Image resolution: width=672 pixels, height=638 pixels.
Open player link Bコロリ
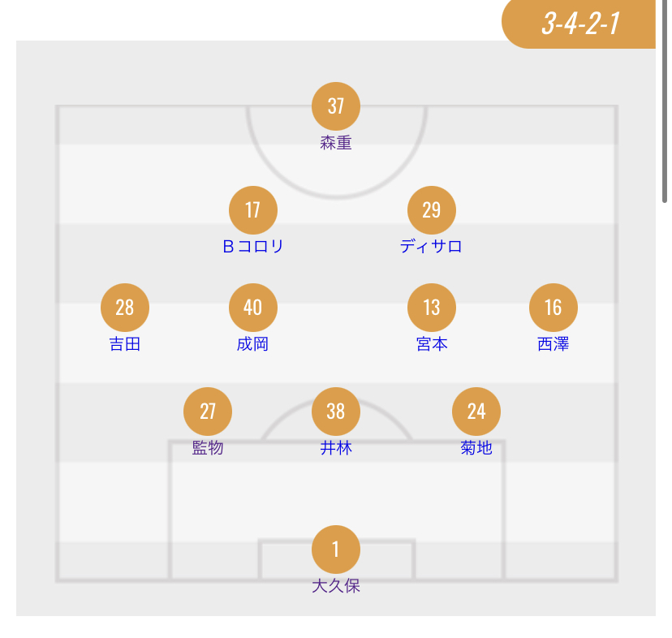tap(253, 247)
